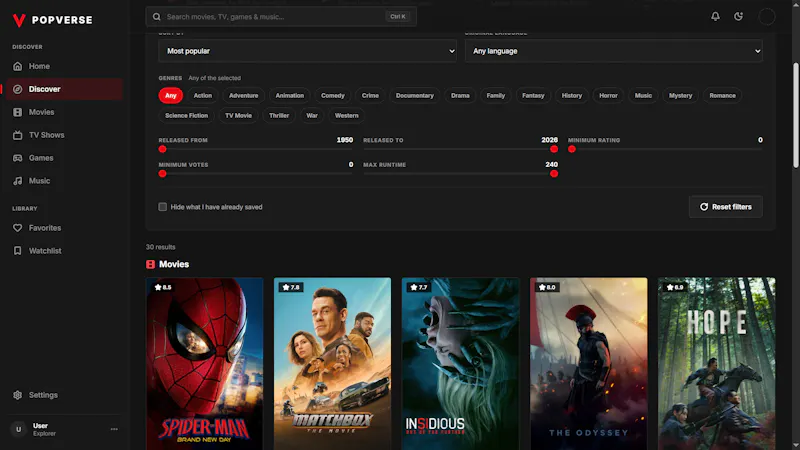The image size is (800, 450).
Task: Click the TV Shows television icon
Action: click(17, 135)
